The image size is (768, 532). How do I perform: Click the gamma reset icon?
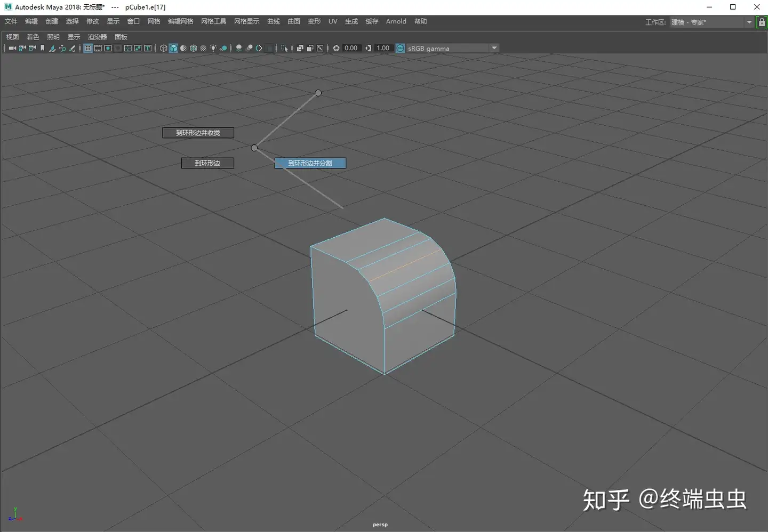point(368,48)
